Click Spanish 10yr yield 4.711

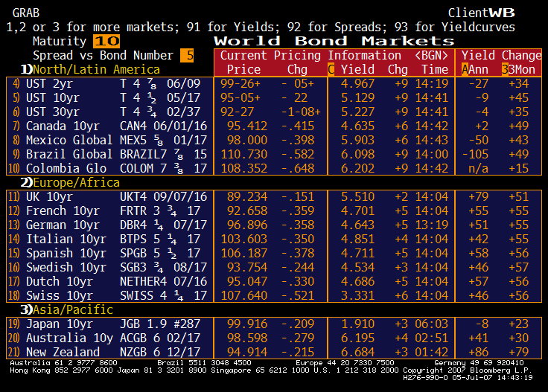coord(357,254)
